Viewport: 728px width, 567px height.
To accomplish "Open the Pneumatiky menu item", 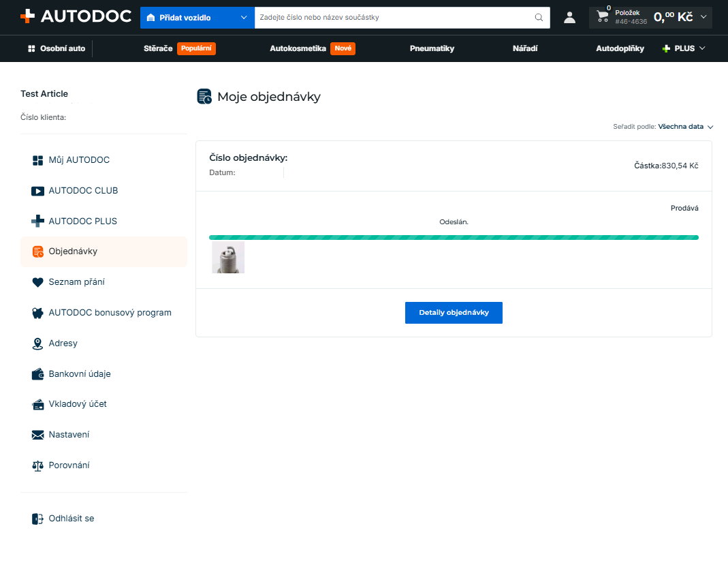I will (432, 48).
